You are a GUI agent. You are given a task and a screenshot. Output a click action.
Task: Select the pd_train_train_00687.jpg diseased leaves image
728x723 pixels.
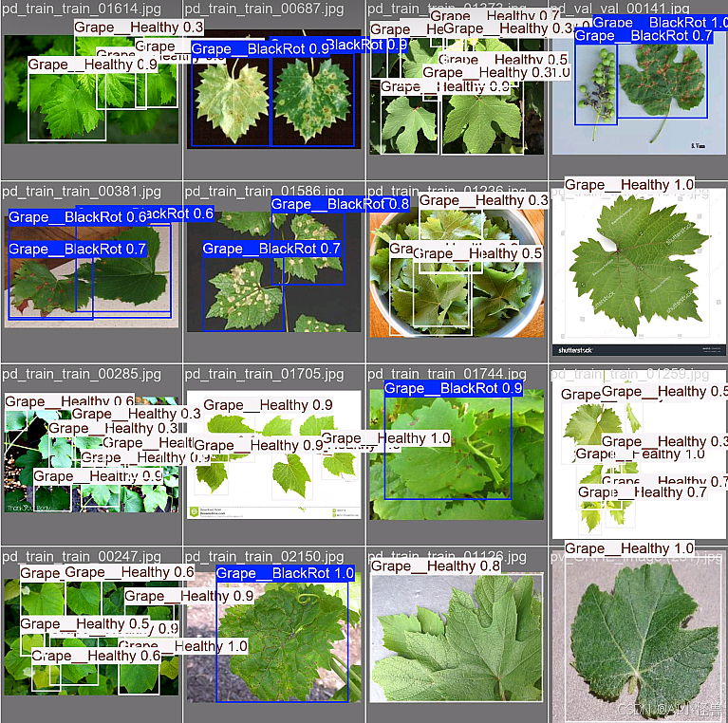pyautogui.click(x=273, y=90)
